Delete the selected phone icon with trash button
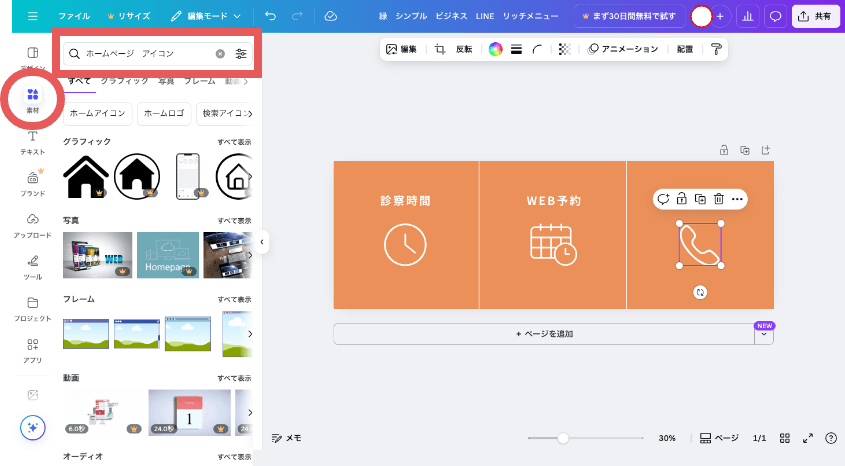 tap(718, 199)
